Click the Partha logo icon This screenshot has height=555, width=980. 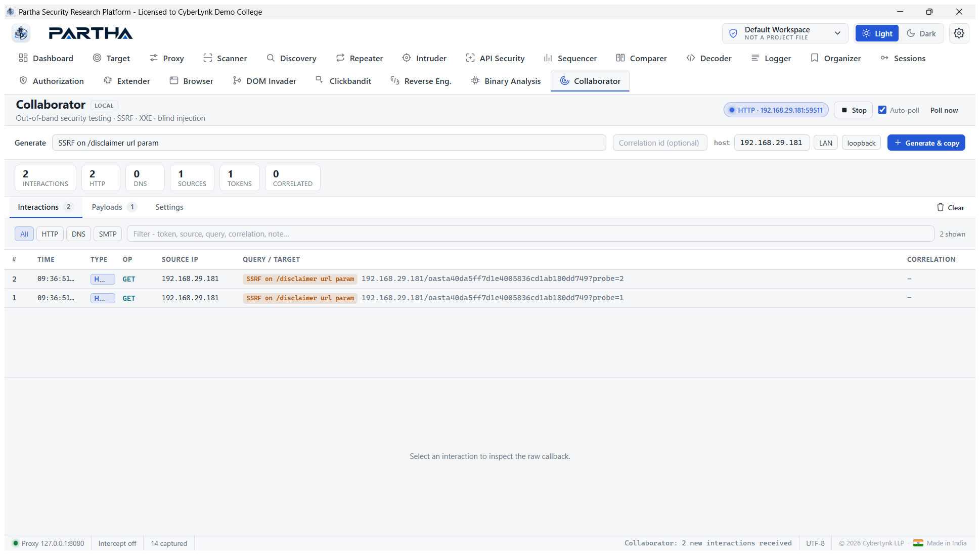pyautogui.click(x=21, y=33)
